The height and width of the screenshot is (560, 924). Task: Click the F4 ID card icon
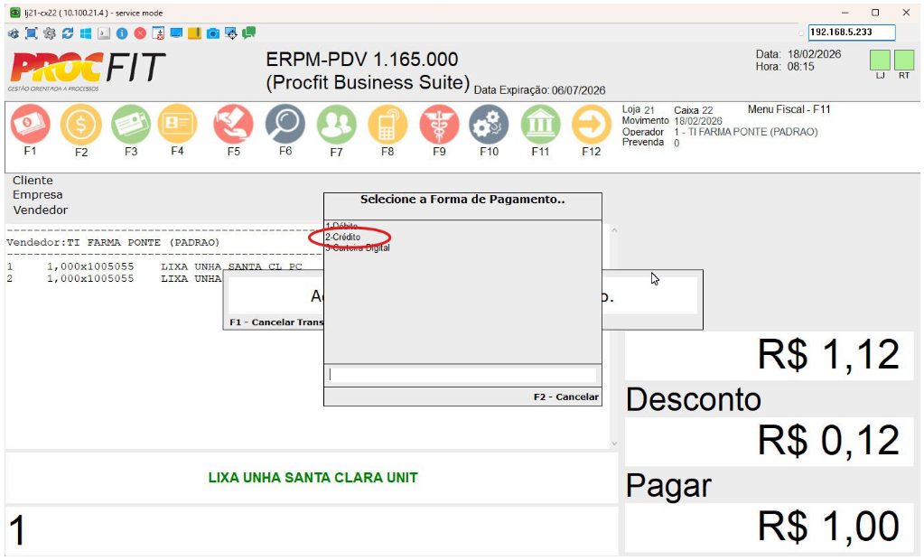pyautogui.click(x=177, y=125)
